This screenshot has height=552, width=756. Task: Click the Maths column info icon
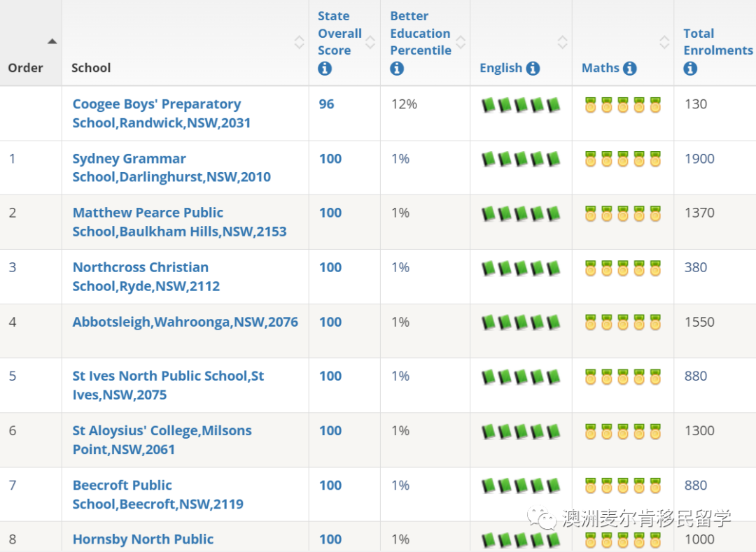click(630, 69)
